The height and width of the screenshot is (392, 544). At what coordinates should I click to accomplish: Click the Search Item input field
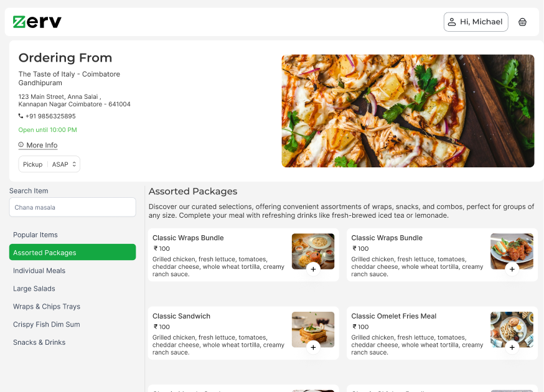click(x=72, y=207)
